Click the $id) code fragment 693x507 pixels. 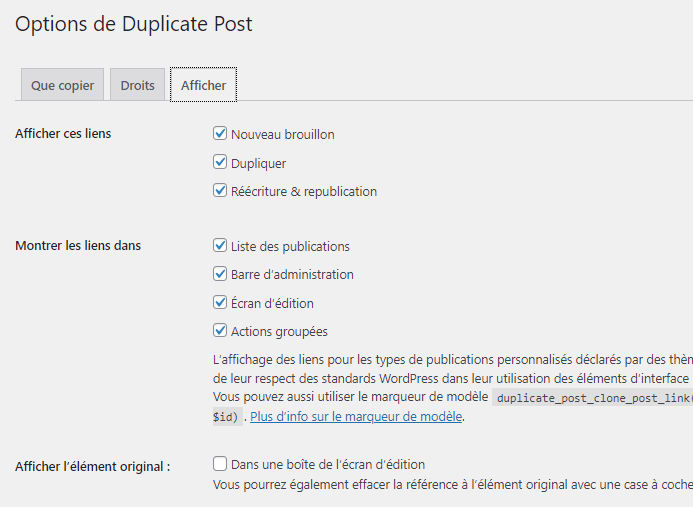227,417
